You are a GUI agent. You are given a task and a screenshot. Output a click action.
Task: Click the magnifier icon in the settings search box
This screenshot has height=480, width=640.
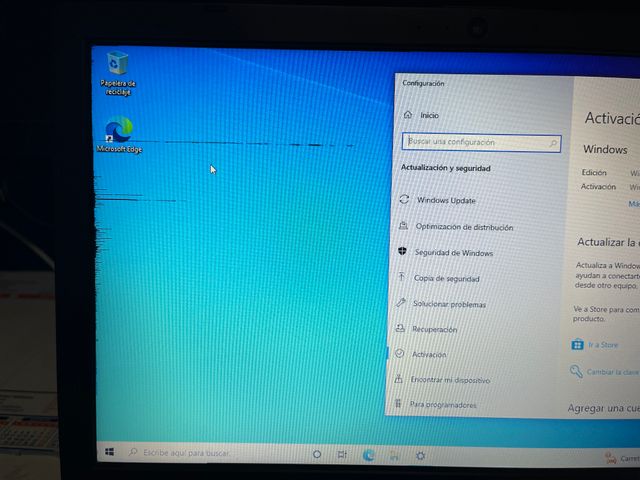[x=553, y=143]
